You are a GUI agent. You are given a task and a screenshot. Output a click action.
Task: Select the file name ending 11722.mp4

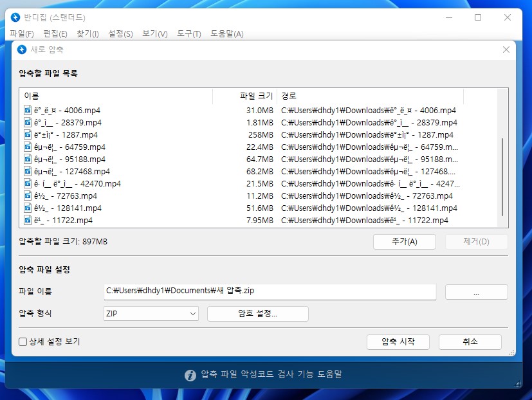(63, 220)
